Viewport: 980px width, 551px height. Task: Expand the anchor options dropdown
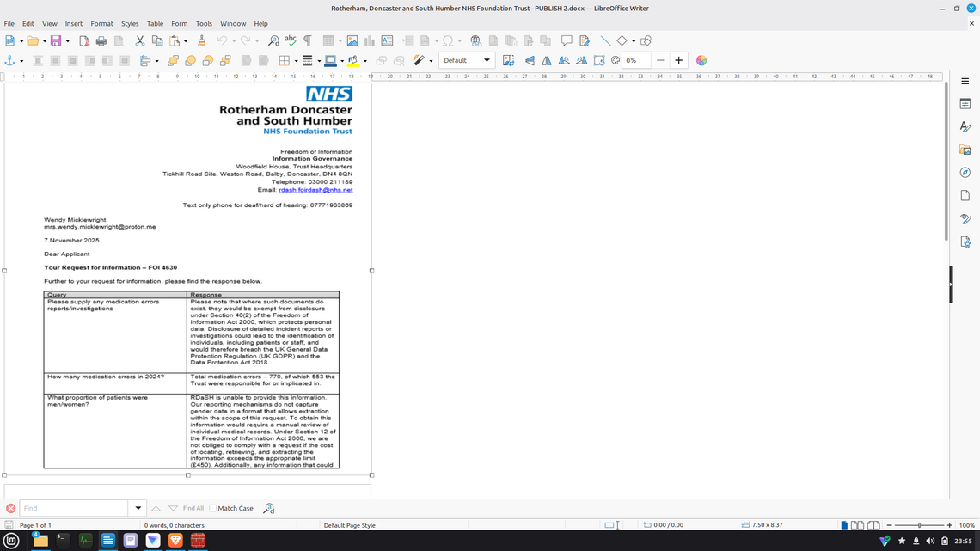[21, 61]
